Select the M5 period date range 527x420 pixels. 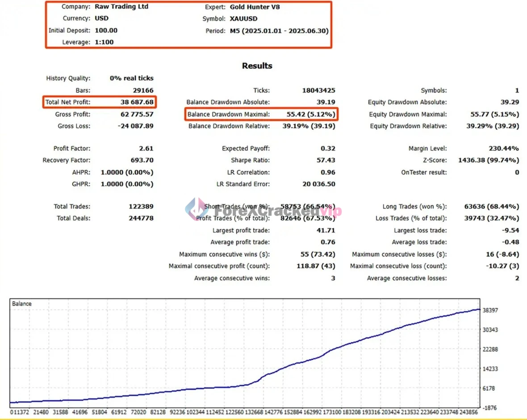(279, 31)
